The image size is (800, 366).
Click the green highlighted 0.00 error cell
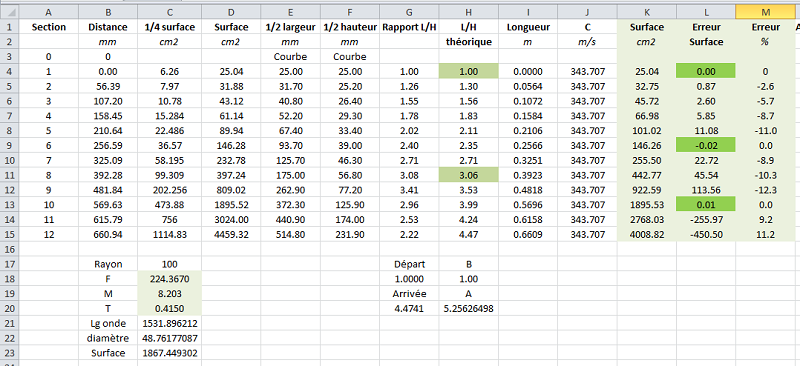pos(706,71)
